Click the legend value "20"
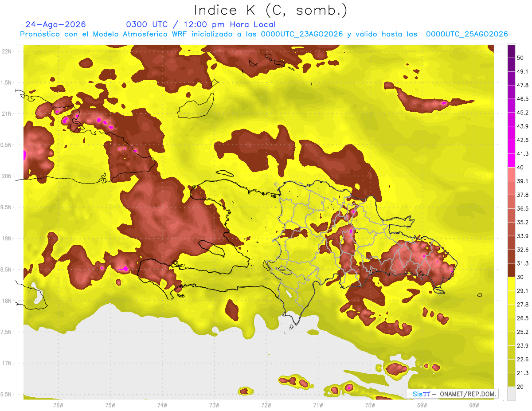The width and height of the screenshot is (532, 411). [x=521, y=387]
